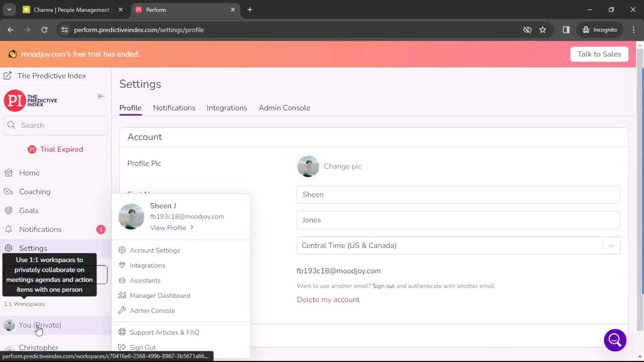The height and width of the screenshot is (362, 644).
Task: Click the tracking protection eye icon
Action: pyautogui.click(x=527, y=30)
